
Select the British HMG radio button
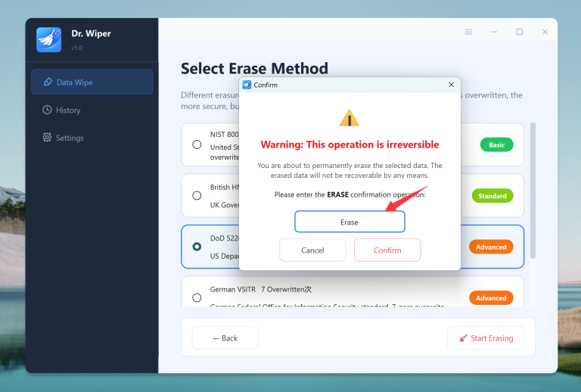pos(197,195)
